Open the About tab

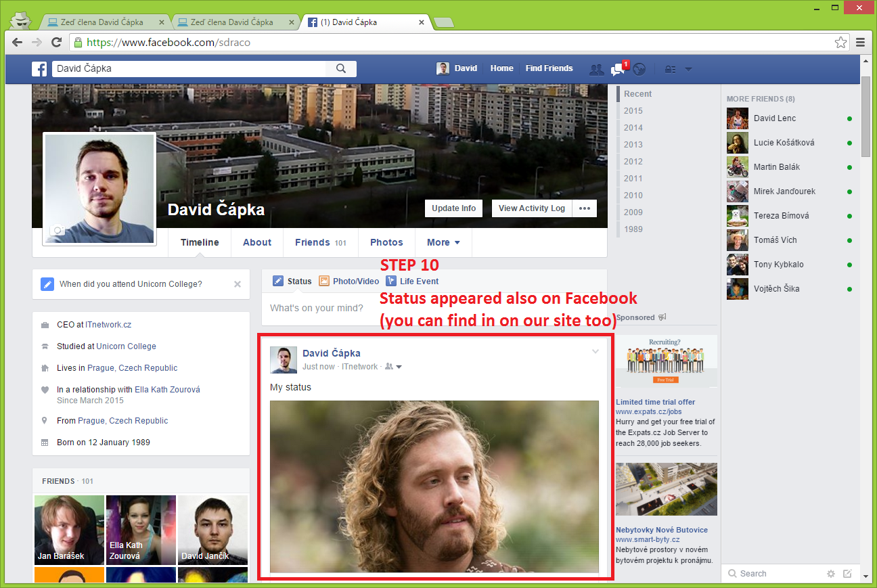tap(257, 242)
